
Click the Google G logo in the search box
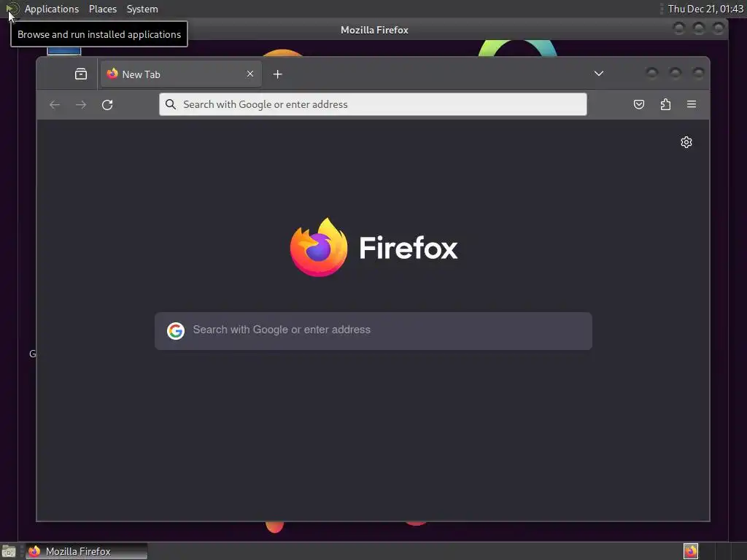click(x=176, y=330)
